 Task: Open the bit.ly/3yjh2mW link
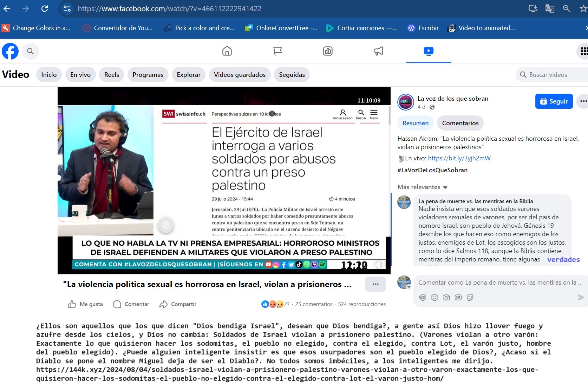pyautogui.click(x=459, y=158)
